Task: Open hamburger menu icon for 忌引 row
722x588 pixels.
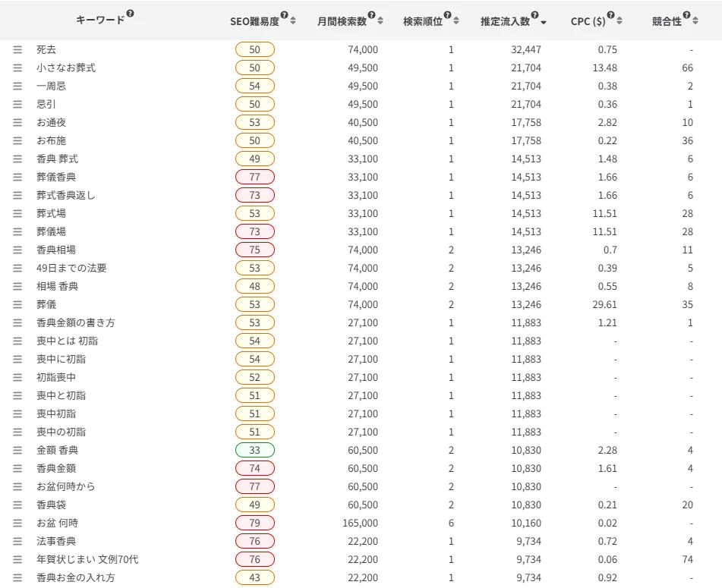Action: [17, 105]
